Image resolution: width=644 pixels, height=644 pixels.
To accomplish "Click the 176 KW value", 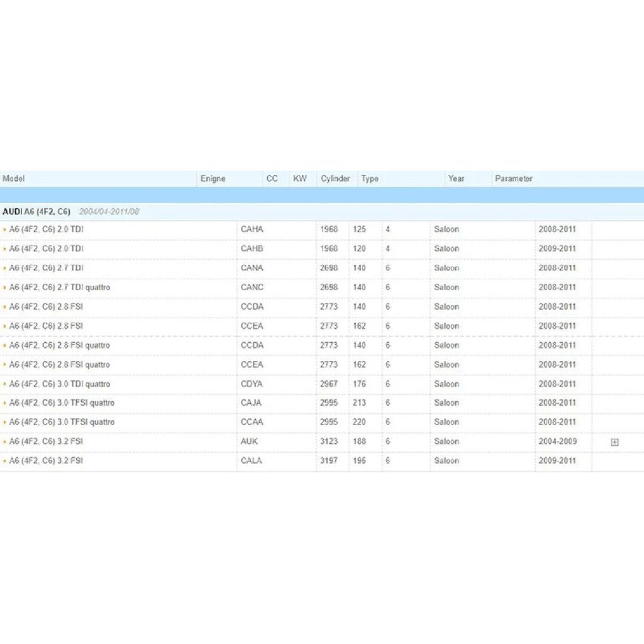I will click(359, 384).
